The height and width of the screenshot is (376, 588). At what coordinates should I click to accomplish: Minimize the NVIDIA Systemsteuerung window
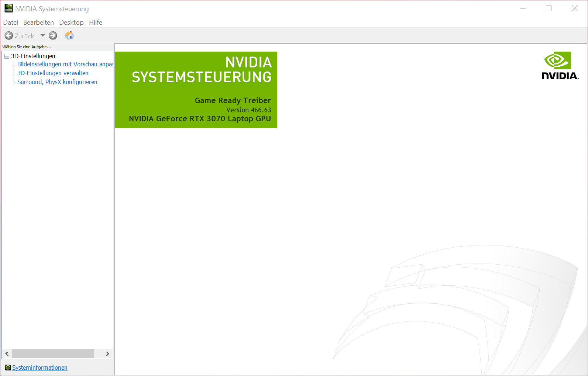pyautogui.click(x=523, y=8)
